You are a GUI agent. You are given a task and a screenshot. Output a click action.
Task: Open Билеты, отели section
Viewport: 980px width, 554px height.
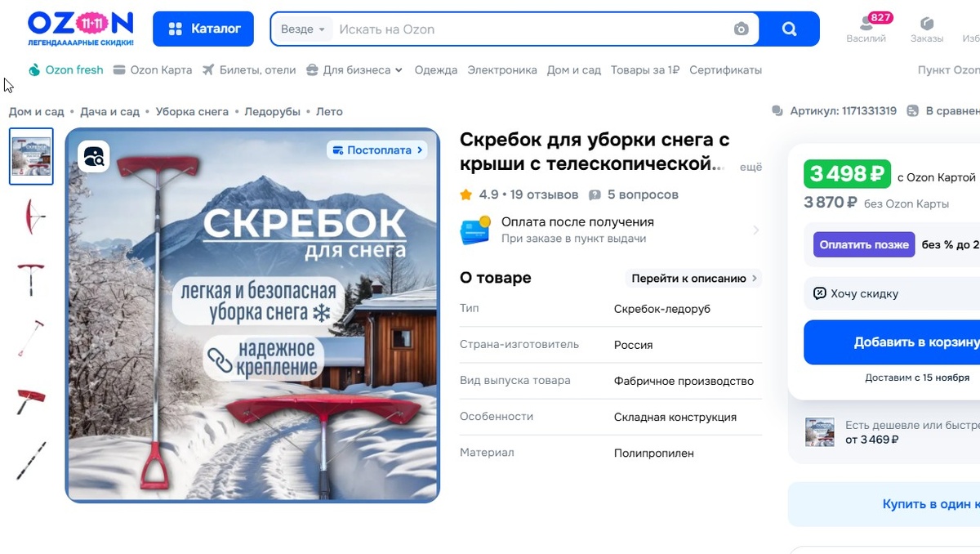point(249,70)
